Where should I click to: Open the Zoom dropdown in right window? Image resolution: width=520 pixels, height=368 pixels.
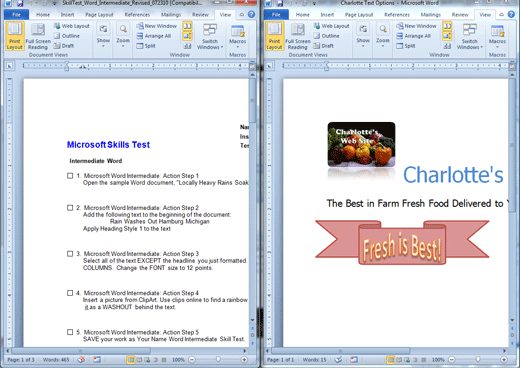(383, 36)
